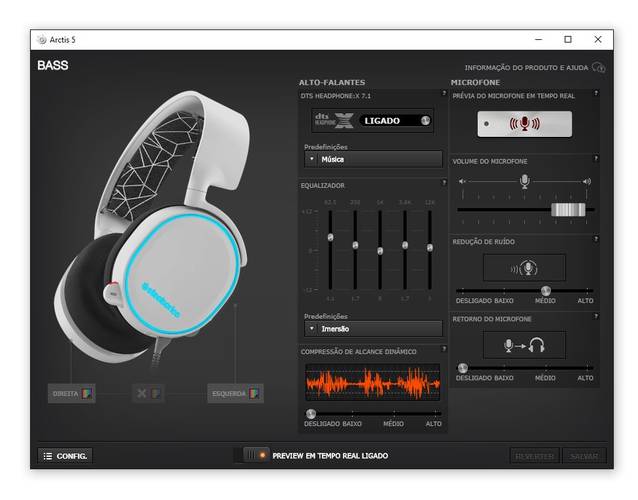
Task: Set noise reduction to DESLIGADO
Action: click(x=472, y=301)
